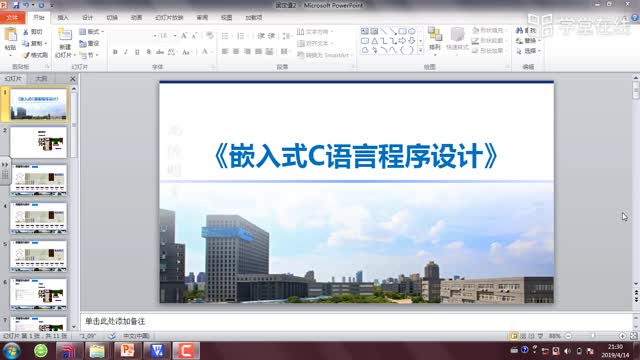640x360 pixels.
Task: Open the Windows Start orb
Action: [11, 351]
